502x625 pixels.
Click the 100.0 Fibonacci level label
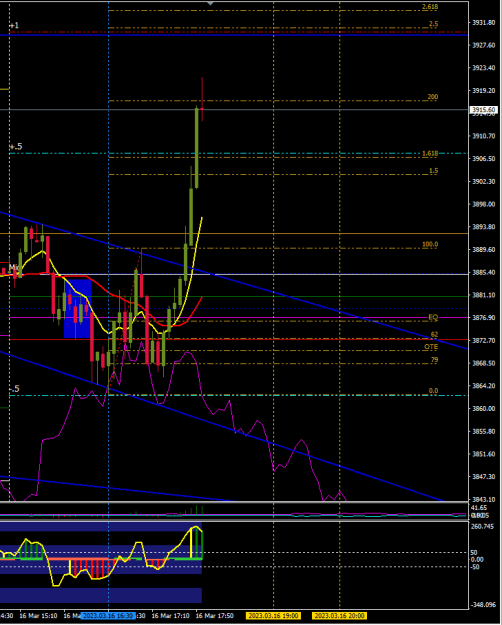430,244
